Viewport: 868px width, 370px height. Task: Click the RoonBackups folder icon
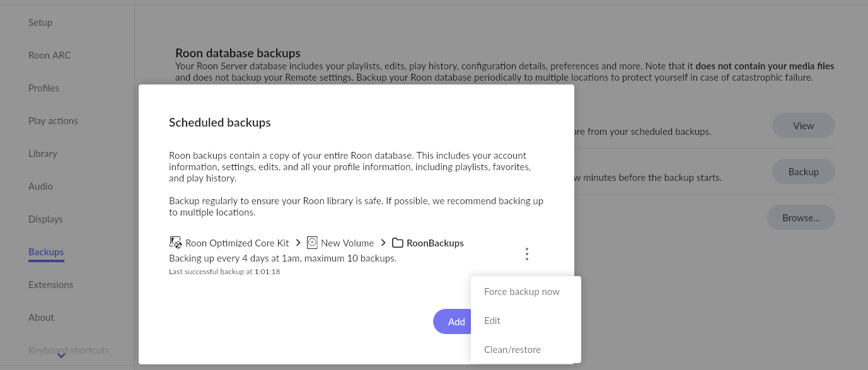[x=398, y=243]
